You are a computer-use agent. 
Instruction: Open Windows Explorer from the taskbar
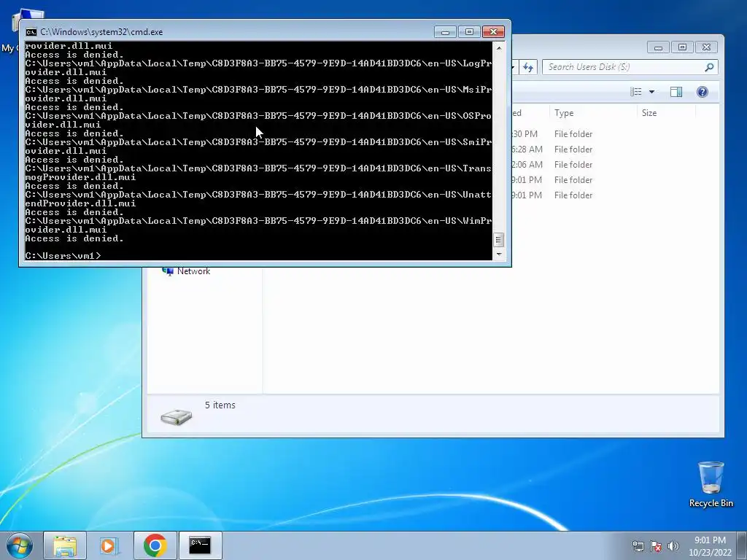65,545
